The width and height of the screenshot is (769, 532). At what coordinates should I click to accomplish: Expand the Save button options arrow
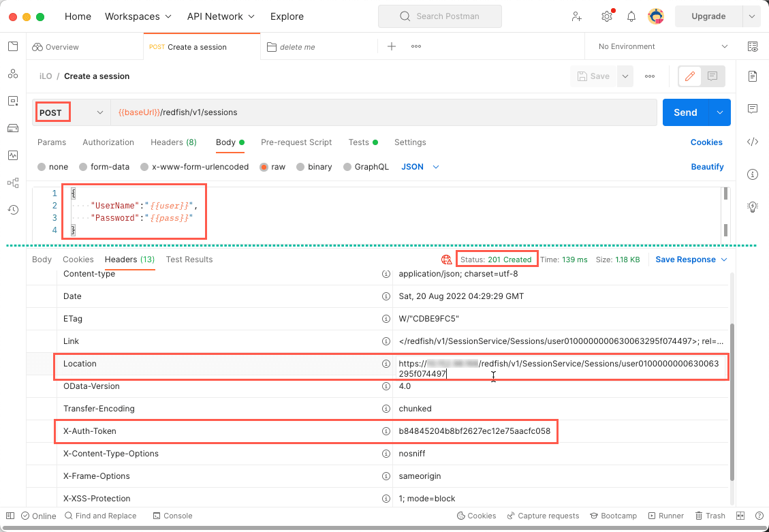625,76
